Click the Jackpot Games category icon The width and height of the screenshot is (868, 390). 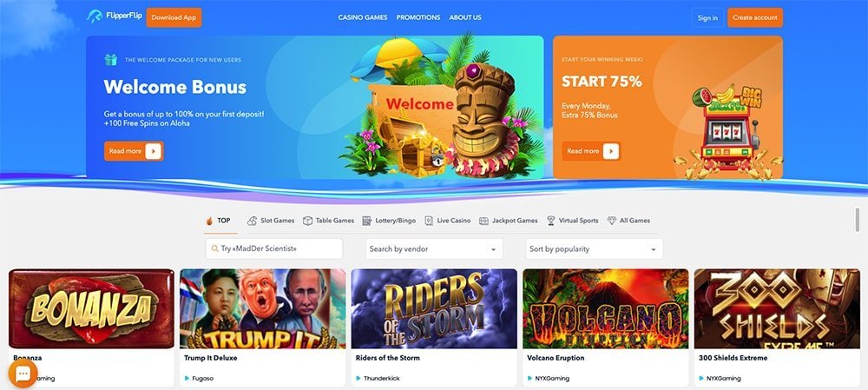pyautogui.click(x=483, y=221)
